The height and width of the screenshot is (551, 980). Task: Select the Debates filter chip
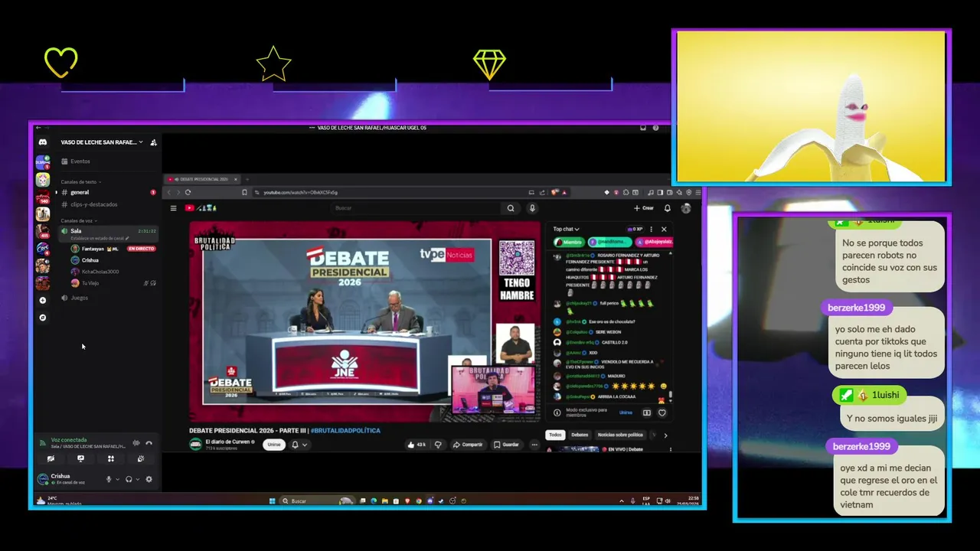580,435
